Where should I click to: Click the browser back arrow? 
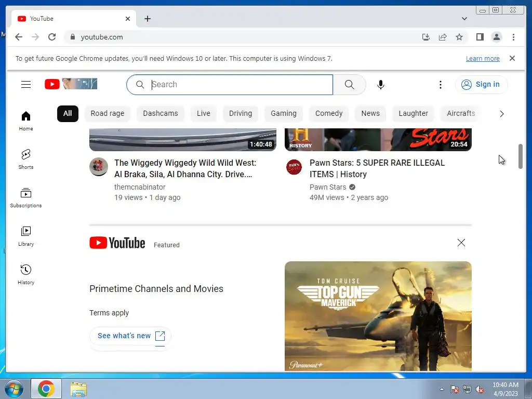pos(19,37)
